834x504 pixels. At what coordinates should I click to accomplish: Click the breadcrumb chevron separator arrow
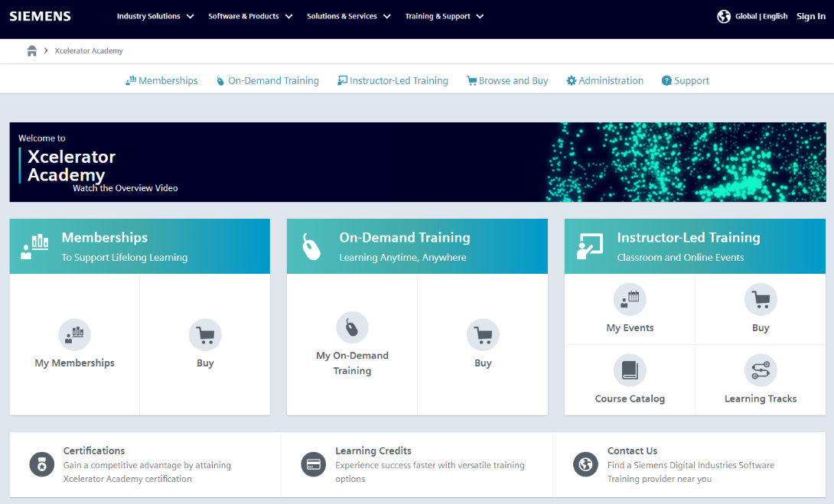click(46, 50)
